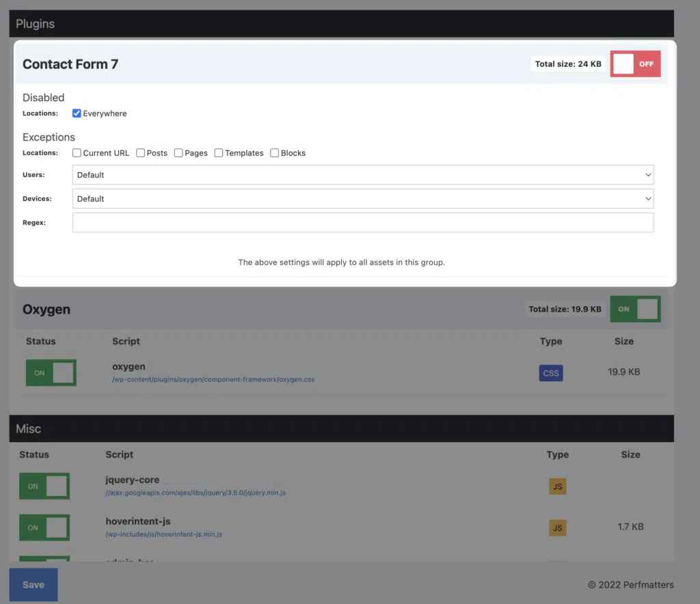Viewport: 700px width, 604px height.
Task: Check the Posts exception checkbox
Action: point(141,153)
